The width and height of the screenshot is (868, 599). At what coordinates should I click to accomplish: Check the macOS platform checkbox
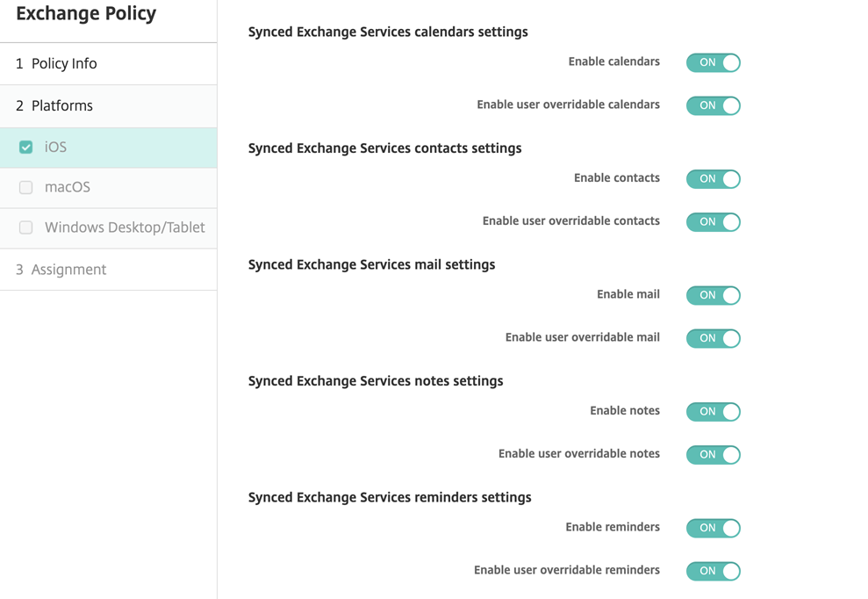click(x=26, y=187)
